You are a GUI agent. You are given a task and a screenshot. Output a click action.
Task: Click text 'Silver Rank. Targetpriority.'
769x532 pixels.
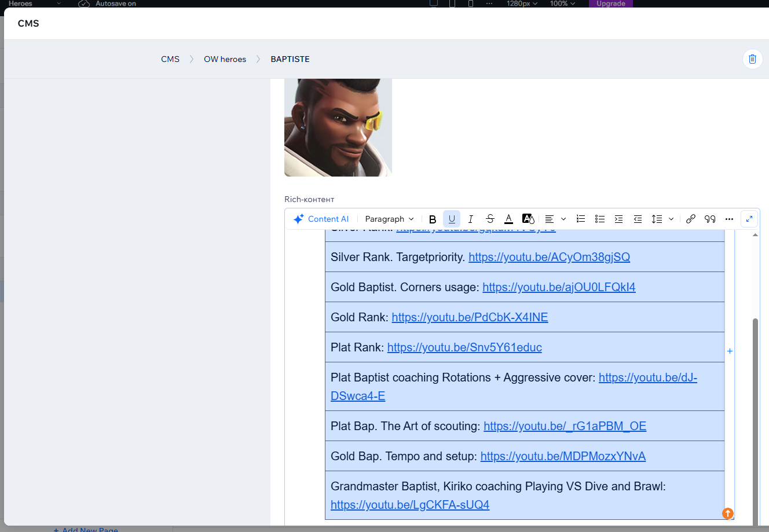point(398,257)
